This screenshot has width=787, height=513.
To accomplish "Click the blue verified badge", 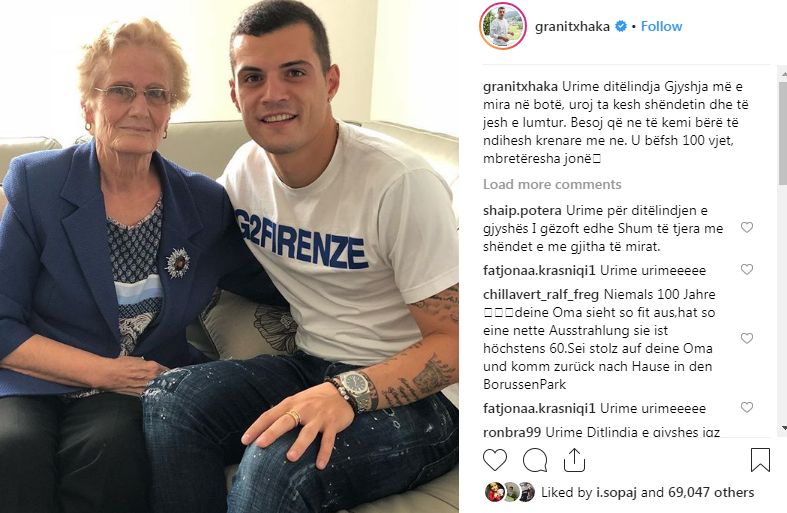I will click(x=621, y=26).
